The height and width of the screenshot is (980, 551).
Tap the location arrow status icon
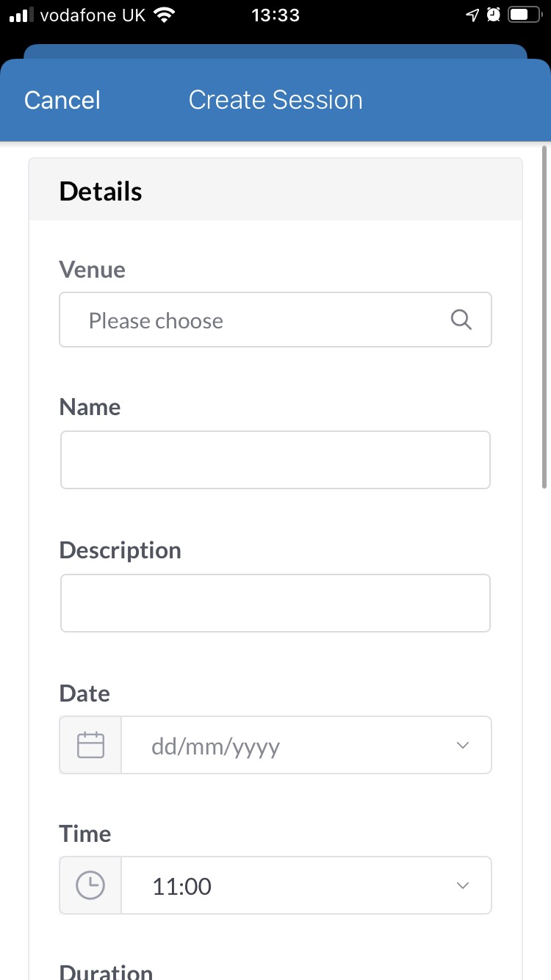[473, 15]
